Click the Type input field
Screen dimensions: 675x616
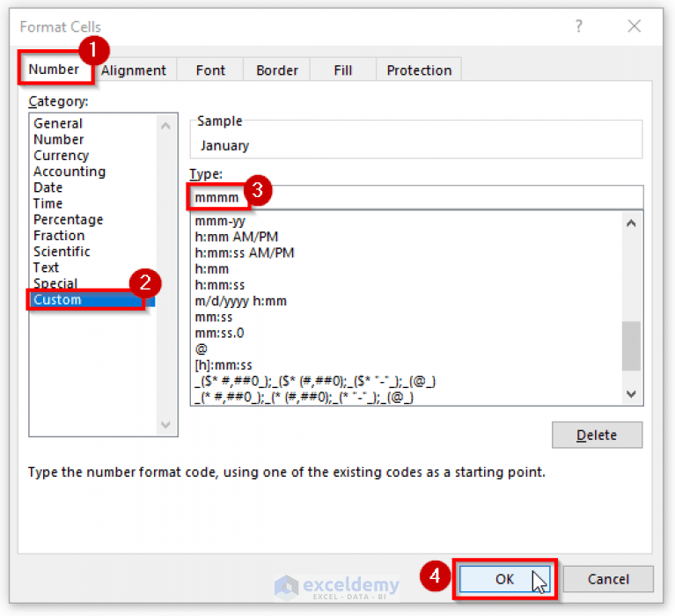(x=416, y=198)
